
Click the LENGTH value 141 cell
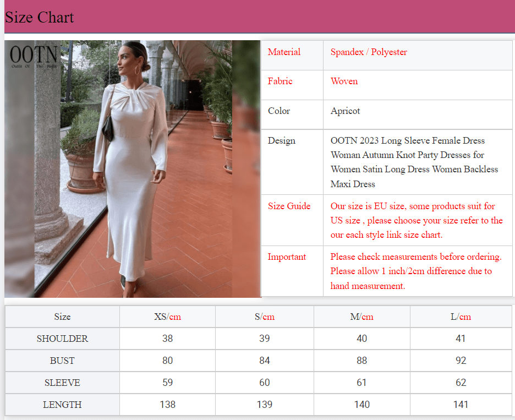click(461, 404)
